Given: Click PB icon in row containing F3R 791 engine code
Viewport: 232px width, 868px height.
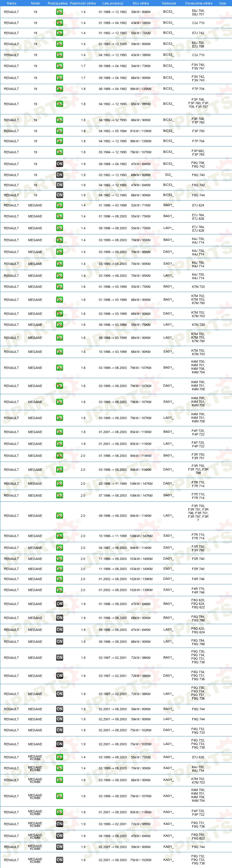Looking at the screenshot, I should (x=60, y=516).
